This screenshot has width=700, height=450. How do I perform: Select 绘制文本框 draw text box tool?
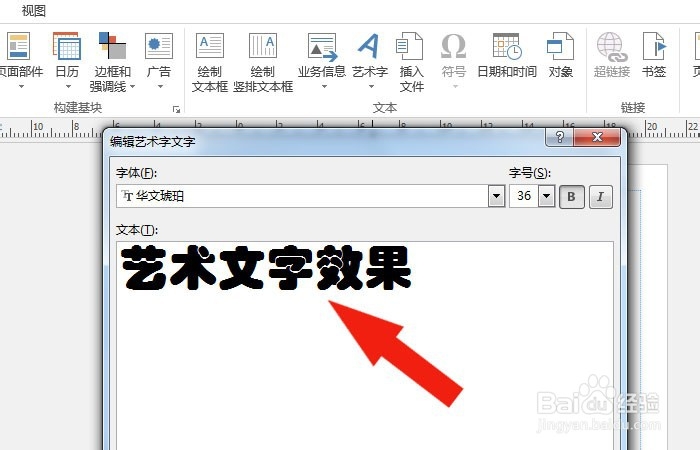pyautogui.click(x=210, y=62)
